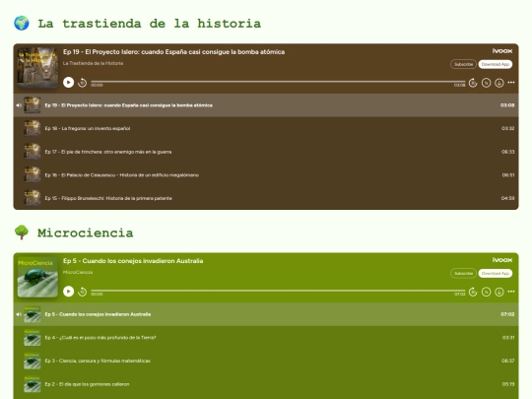Rewind 10 seconds in La Trastienda player

coord(82,83)
